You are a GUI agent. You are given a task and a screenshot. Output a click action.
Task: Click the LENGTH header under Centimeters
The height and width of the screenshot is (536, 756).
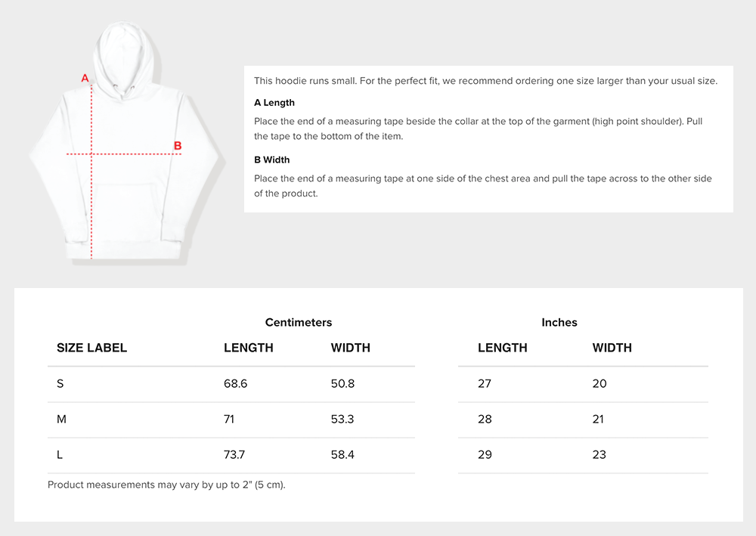(x=249, y=349)
